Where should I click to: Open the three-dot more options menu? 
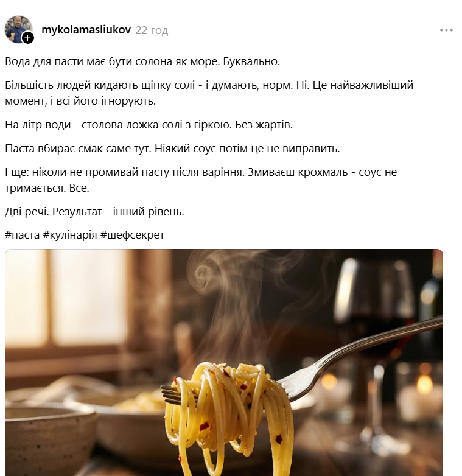pos(446,30)
